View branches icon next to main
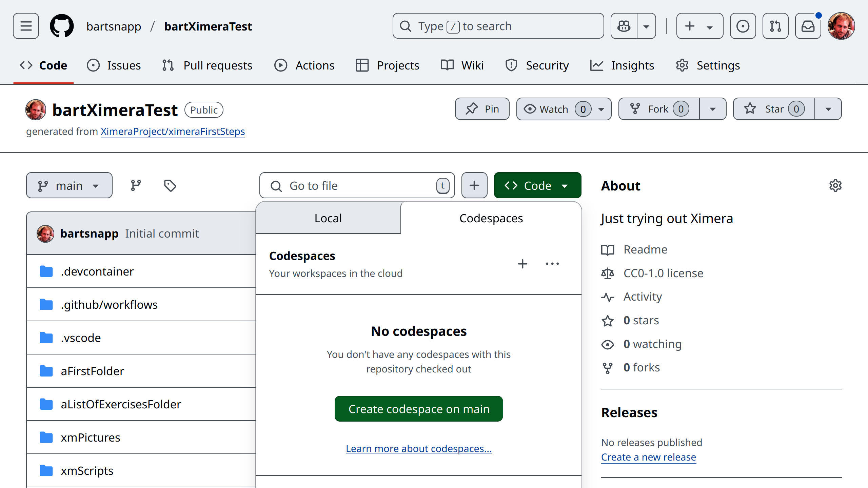The height and width of the screenshot is (488, 868). point(136,185)
